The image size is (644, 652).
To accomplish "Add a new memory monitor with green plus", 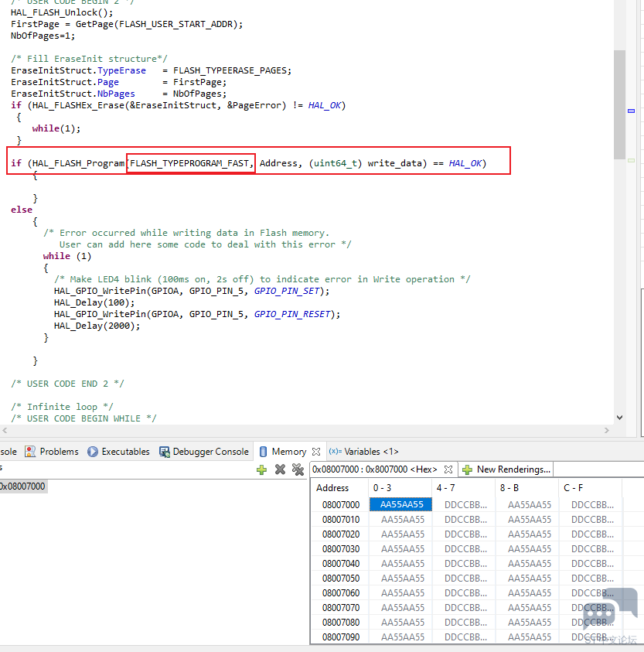I will 261,470.
